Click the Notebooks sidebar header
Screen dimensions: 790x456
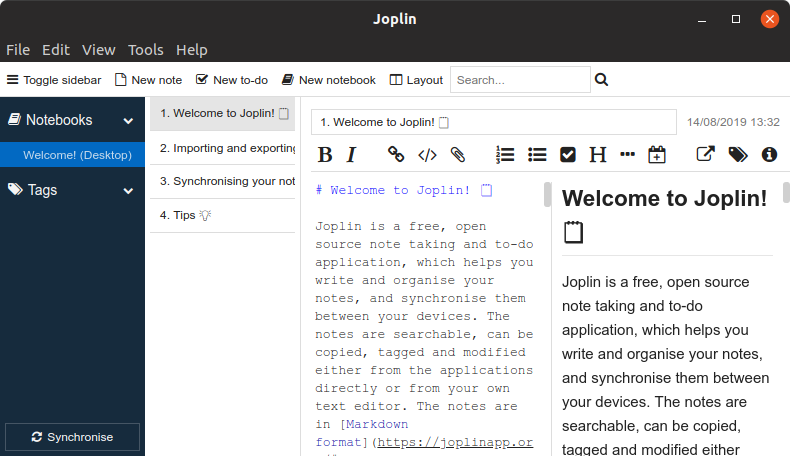(x=72, y=120)
